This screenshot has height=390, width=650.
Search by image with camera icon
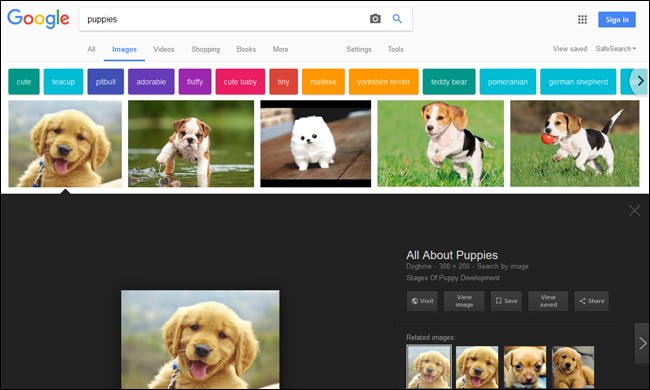click(x=375, y=19)
